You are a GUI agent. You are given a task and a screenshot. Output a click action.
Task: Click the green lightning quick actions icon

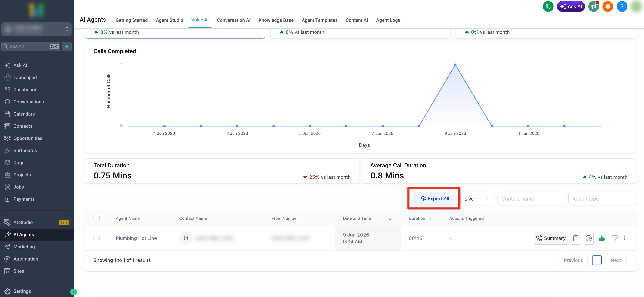pyautogui.click(x=67, y=46)
